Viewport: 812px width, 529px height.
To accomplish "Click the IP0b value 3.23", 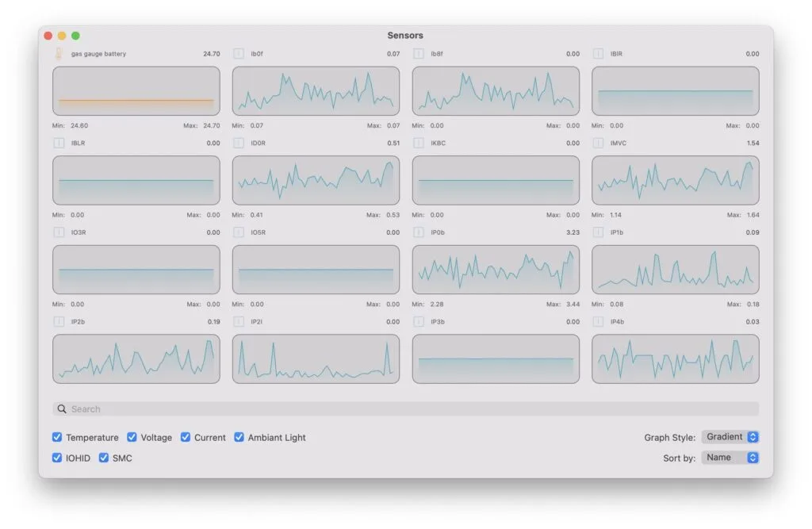I will 573,232.
